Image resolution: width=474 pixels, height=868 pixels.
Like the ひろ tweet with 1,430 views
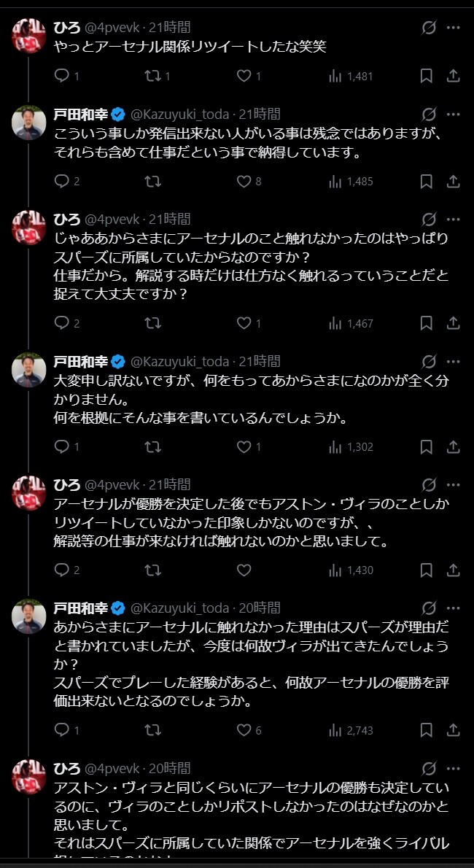point(244,570)
